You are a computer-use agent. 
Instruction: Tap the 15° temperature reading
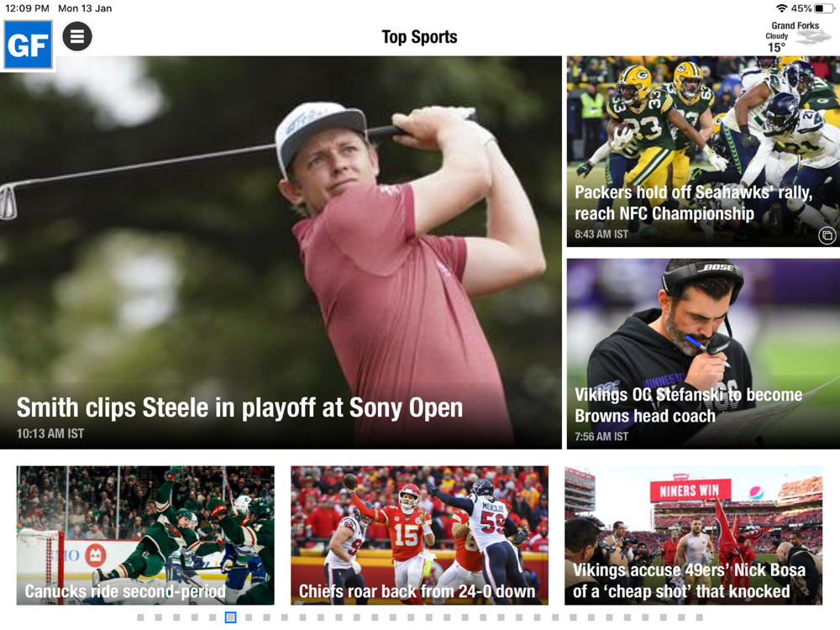click(x=776, y=48)
